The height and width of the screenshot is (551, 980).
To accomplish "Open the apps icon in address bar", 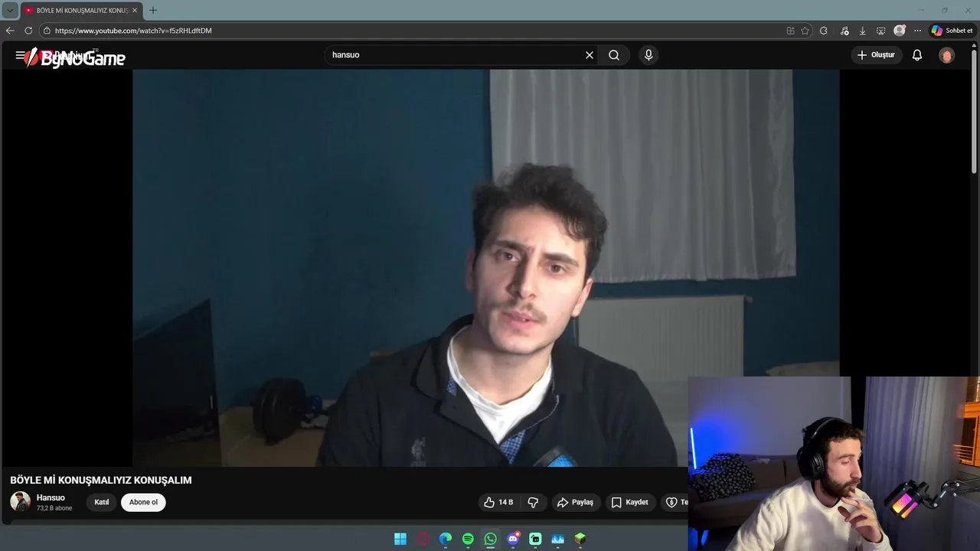I will 790,31.
